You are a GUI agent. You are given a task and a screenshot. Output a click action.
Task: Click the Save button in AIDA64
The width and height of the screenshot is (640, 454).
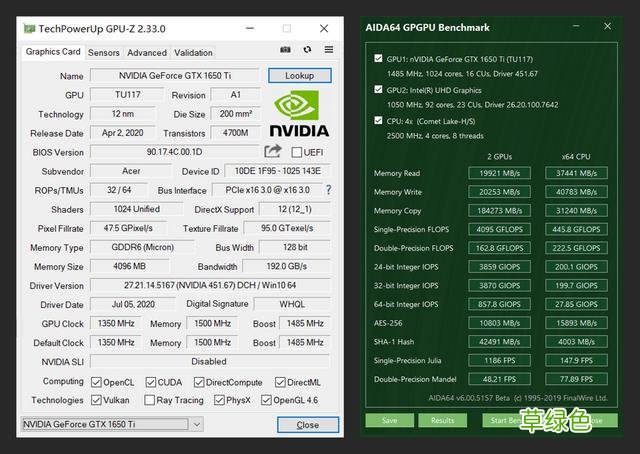(x=389, y=420)
